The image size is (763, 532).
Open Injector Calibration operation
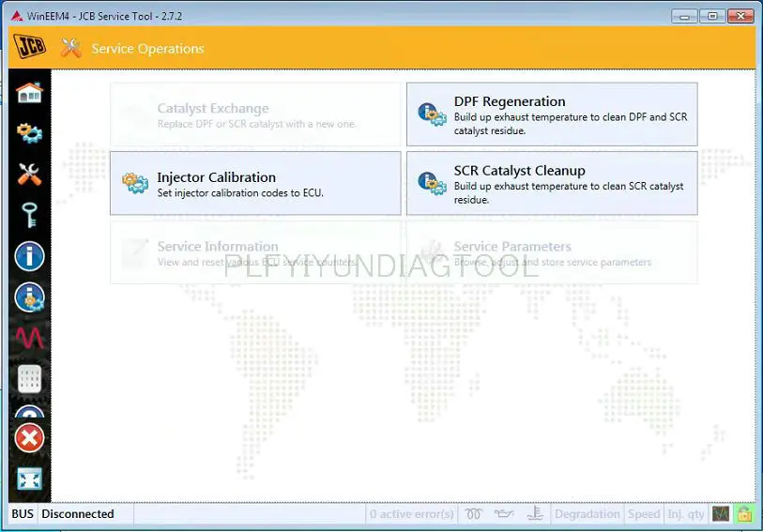[x=255, y=183]
